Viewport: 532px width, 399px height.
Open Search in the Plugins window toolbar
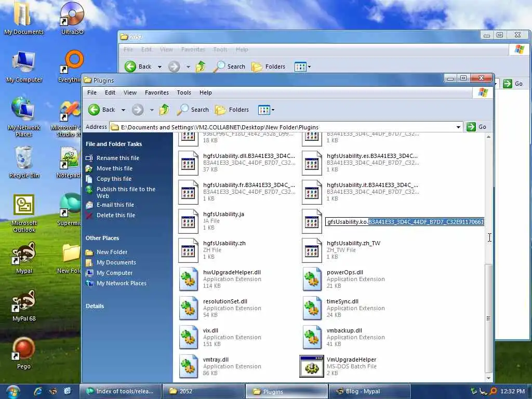[193, 110]
